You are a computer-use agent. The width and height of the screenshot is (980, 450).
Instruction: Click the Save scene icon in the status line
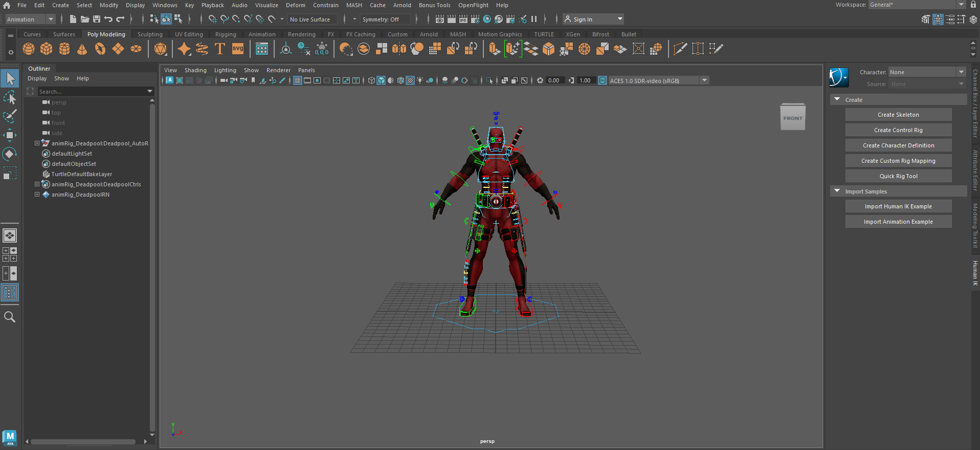(x=97, y=19)
